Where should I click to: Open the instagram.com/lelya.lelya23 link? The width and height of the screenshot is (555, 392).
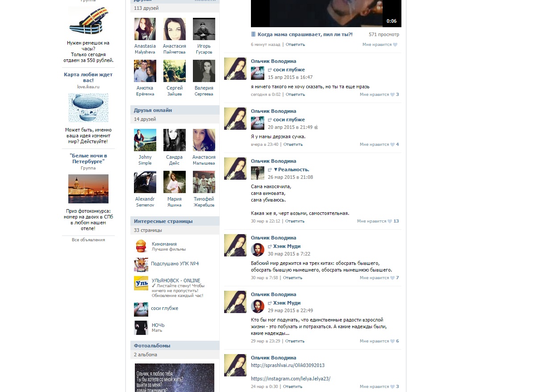[290, 379]
